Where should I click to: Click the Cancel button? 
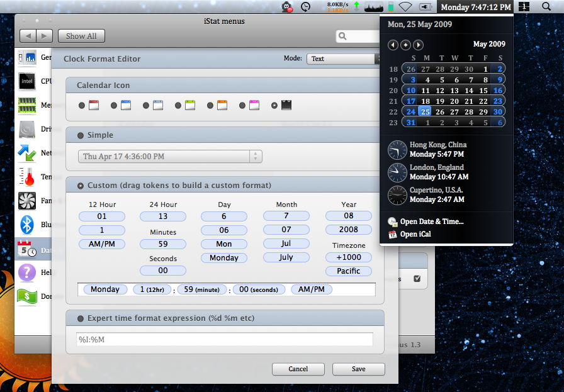298,369
